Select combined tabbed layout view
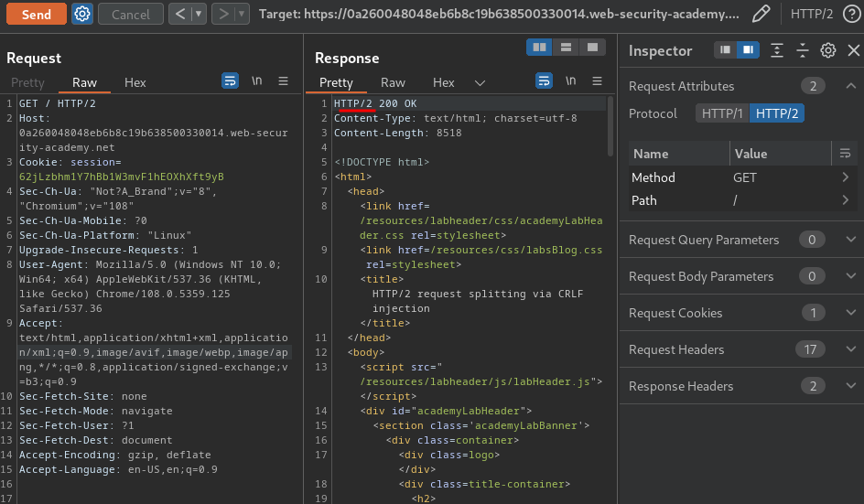Screen dimensions: 864x504 (592, 48)
